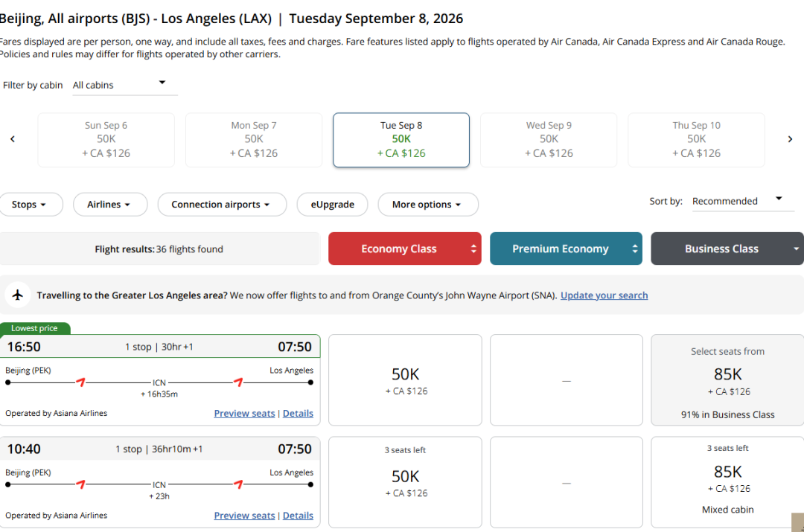Viewport: 804px width, 532px height.
Task: Open Details for the 16:50 flight
Action: [x=298, y=413]
